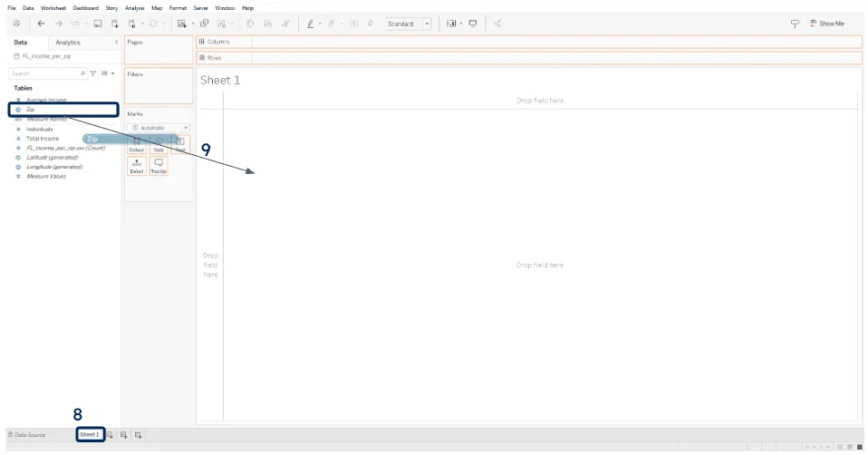The width and height of the screenshot is (868, 455).
Task: Click the Sort Ascending icon
Action: click(x=268, y=24)
